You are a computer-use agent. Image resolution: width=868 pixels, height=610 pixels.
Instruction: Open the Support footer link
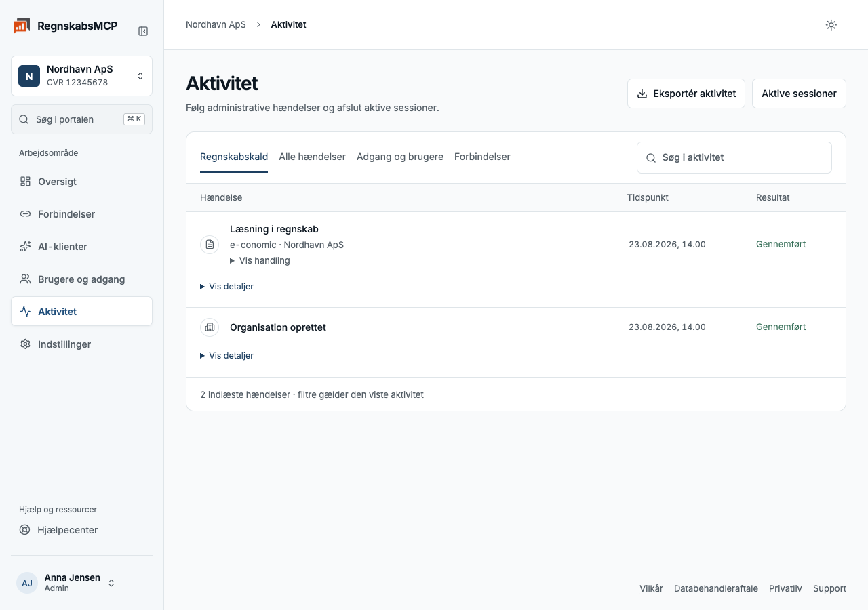[829, 588]
